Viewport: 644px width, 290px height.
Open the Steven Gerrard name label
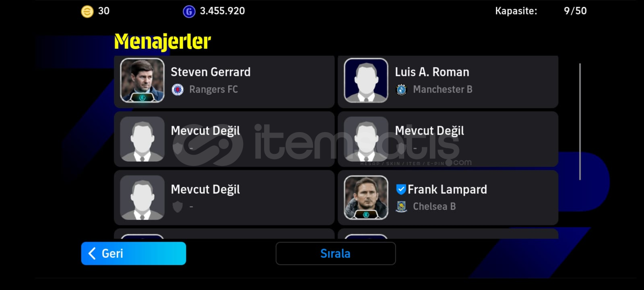211,72
